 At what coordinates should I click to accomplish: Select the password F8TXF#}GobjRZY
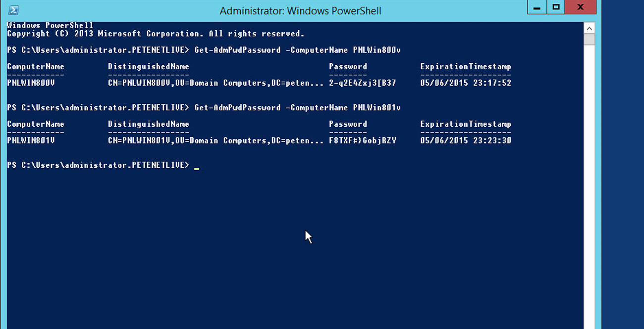click(x=363, y=140)
